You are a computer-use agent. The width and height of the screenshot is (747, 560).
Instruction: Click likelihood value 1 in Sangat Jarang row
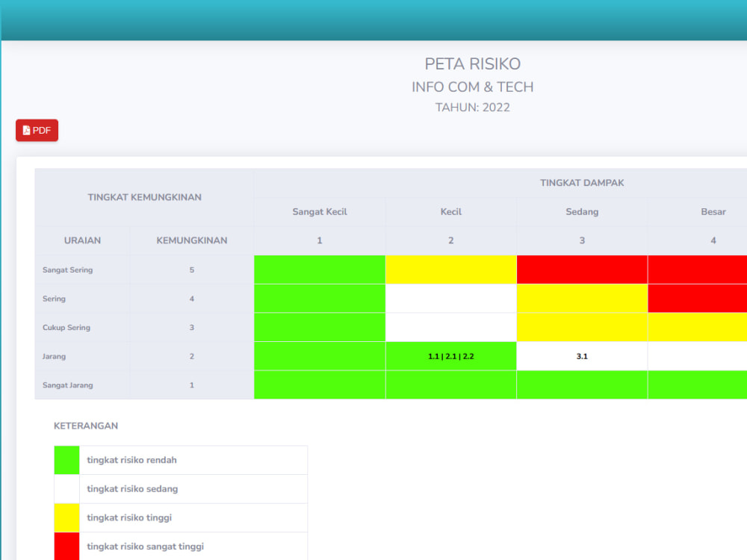pos(191,385)
